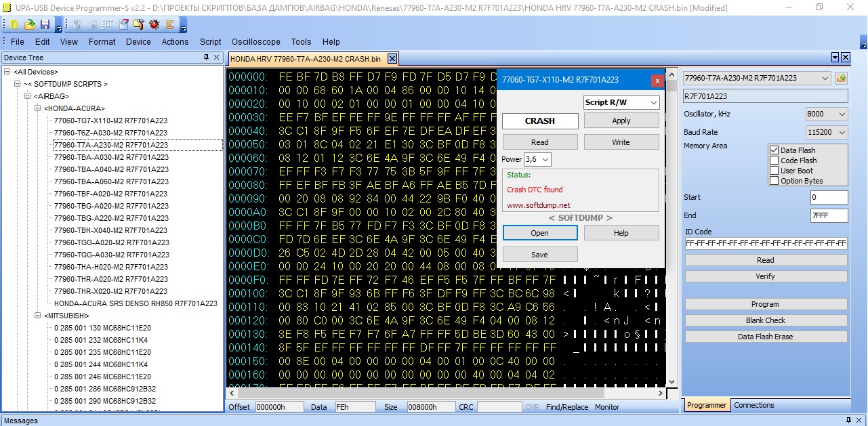Click the Verify button
The image size is (868, 426).
click(766, 276)
